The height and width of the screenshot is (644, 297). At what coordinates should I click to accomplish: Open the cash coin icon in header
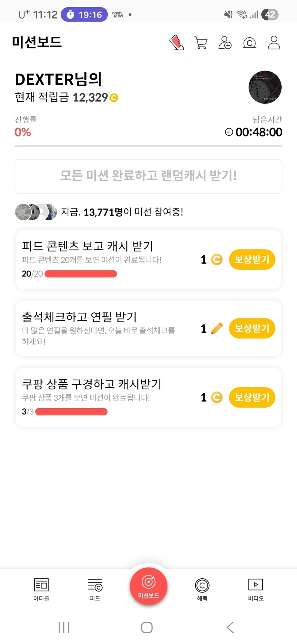[249, 43]
